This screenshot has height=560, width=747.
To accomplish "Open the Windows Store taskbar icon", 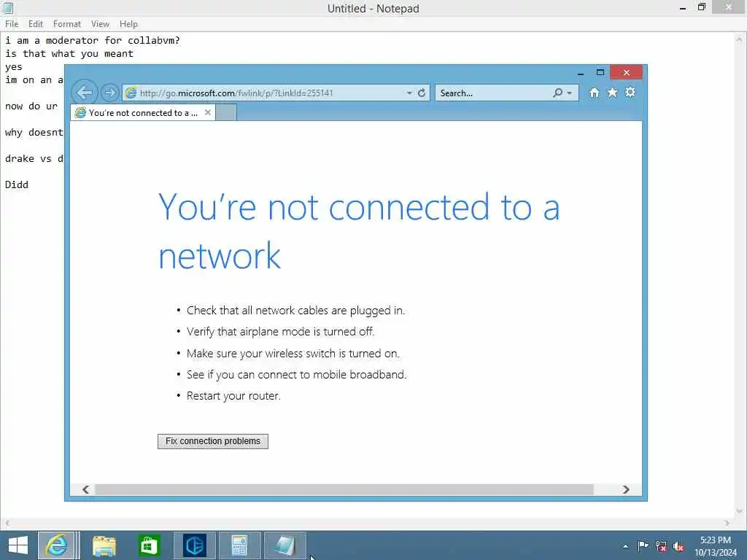I will pyautogui.click(x=149, y=545).
